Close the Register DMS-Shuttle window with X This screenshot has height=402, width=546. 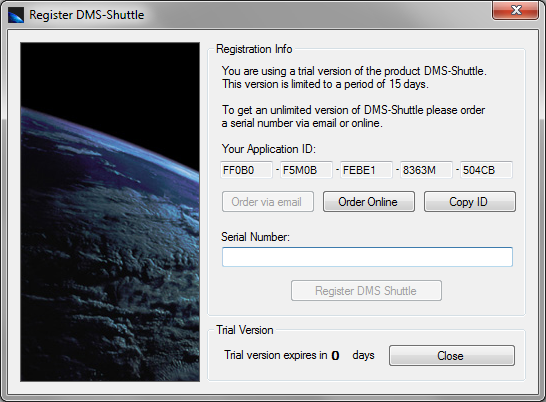(x=516, y=10)
